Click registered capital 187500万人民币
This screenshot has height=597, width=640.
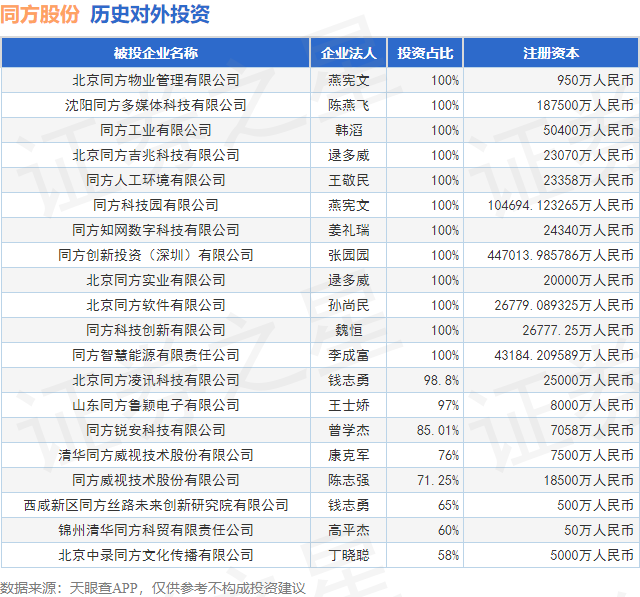[585, 105]
